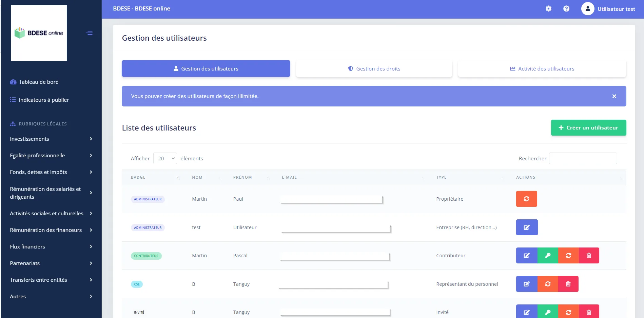Expand Flux financiers menu

51,247
